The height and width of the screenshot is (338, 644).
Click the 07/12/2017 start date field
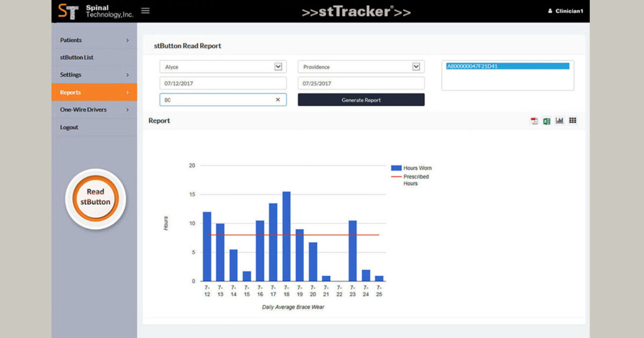click(x=223, y=83)
